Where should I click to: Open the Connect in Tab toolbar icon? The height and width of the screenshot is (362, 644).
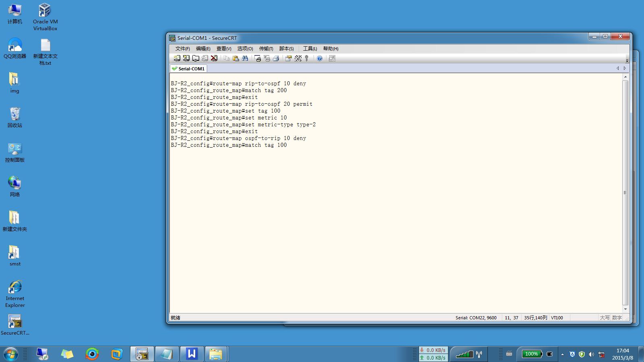[196, 58]
